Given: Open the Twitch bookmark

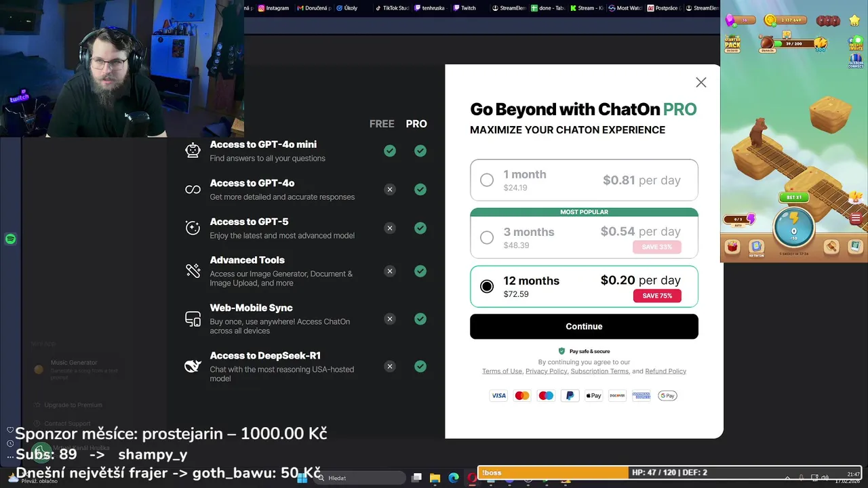Looking at the screenshot, I should (464, 8).
